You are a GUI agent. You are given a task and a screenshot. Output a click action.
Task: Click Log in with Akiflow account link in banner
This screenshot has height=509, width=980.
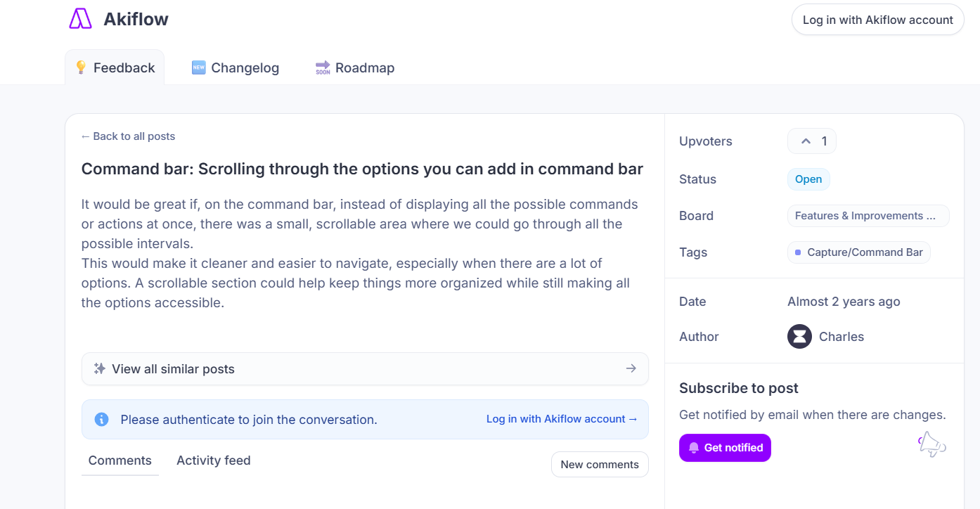pyautogui.click(x=562, y=419)
